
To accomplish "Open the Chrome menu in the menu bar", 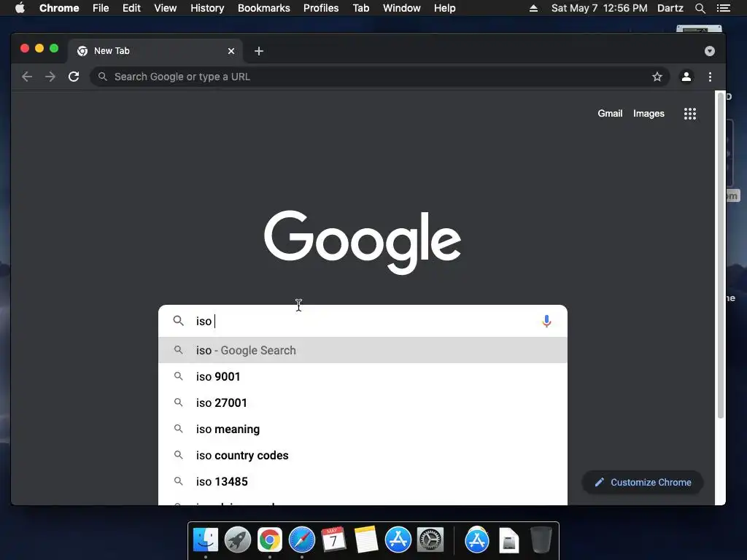I will point(59,8).
